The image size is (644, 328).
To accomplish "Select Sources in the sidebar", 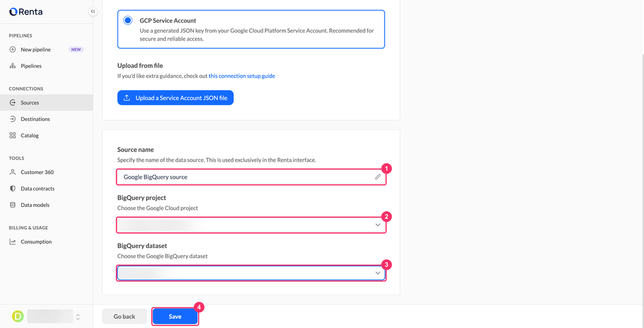I will (47, 103).
